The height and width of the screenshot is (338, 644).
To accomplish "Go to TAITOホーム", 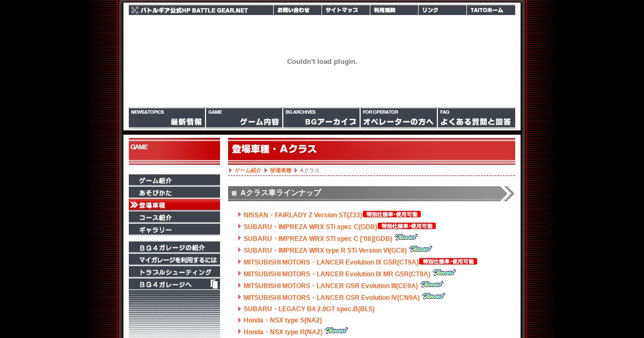I will [491, 10].
